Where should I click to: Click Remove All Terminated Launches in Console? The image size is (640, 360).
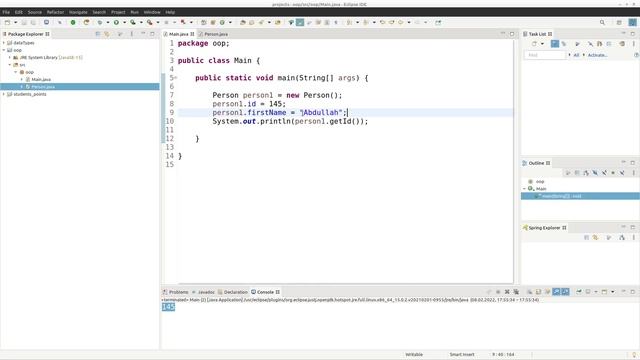516,292
